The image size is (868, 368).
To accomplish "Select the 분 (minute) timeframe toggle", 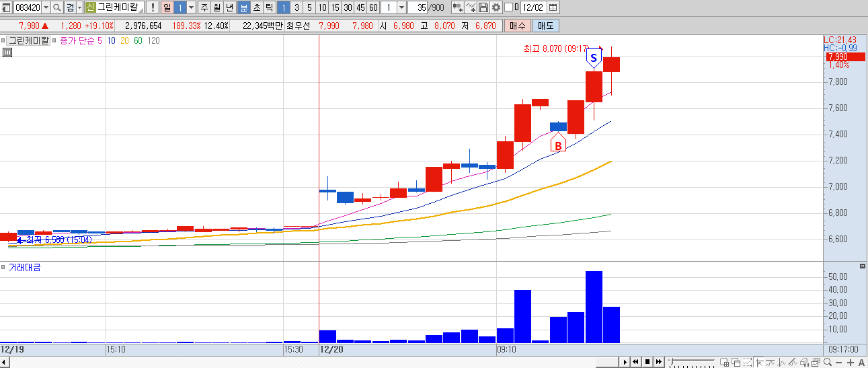I will pos(244,7).
